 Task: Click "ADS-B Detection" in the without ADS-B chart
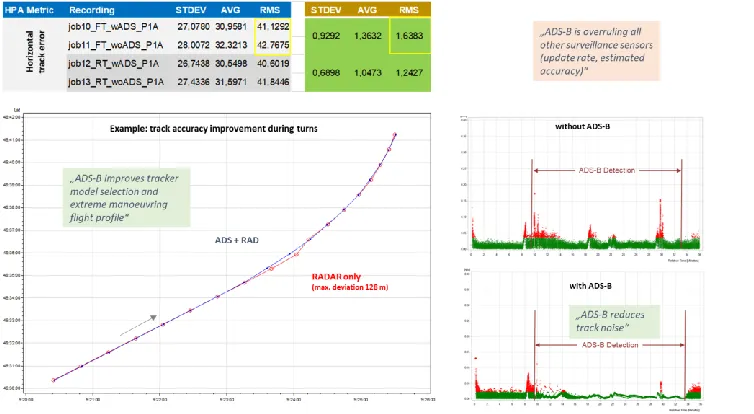pyautogui.click(x=607, y=170)
